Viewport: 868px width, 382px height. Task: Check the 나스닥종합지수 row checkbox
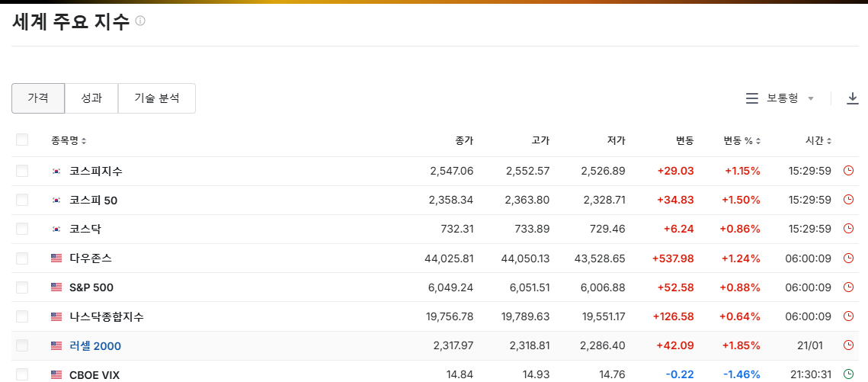(x=22, y=316)
